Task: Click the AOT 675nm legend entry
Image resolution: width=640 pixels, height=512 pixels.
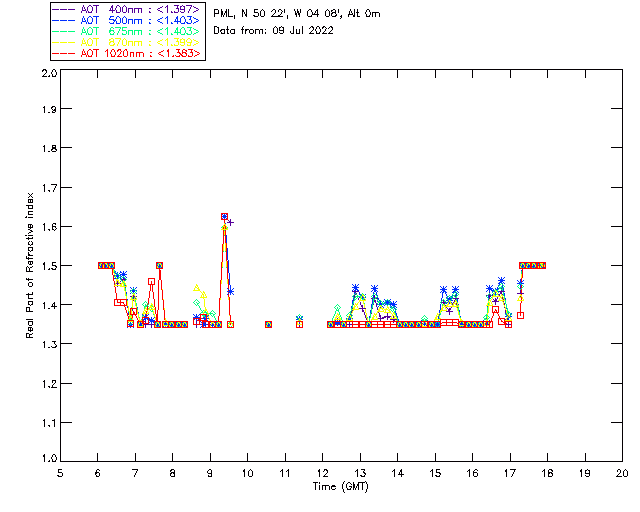Action: [x=126, y=31]
